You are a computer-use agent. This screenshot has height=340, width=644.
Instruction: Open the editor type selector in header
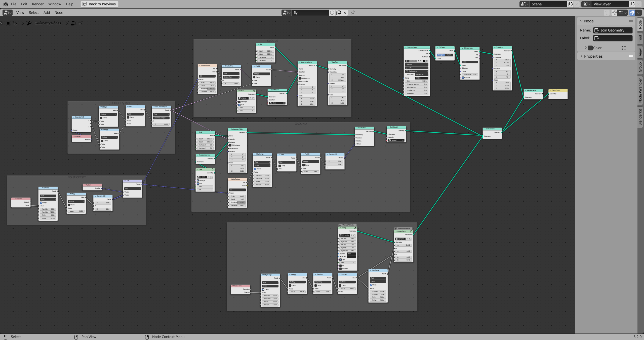(8, 13)
